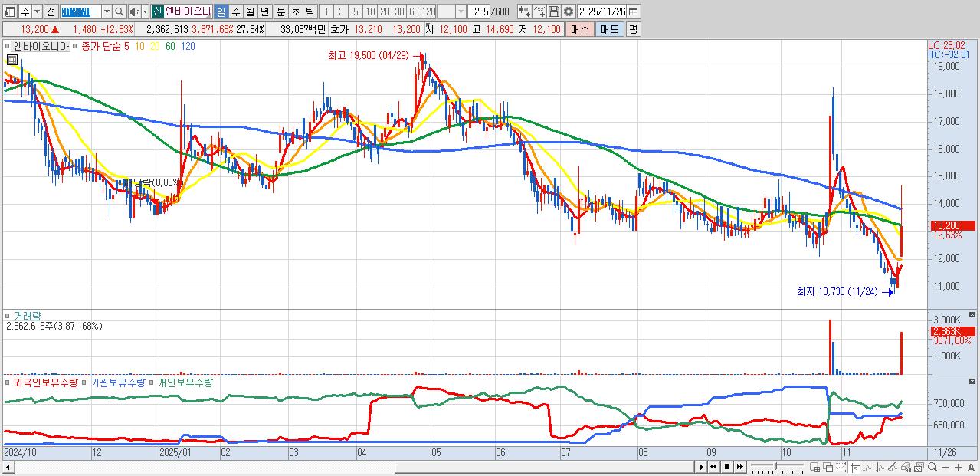Open dropdown next to 주 market button
This screenshot has height=476, width=980.
37,11
